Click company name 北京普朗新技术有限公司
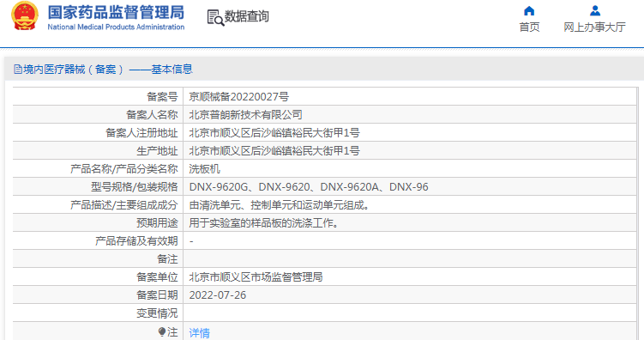Viewport: 644px width, 340px height. (x=245, y=115)
